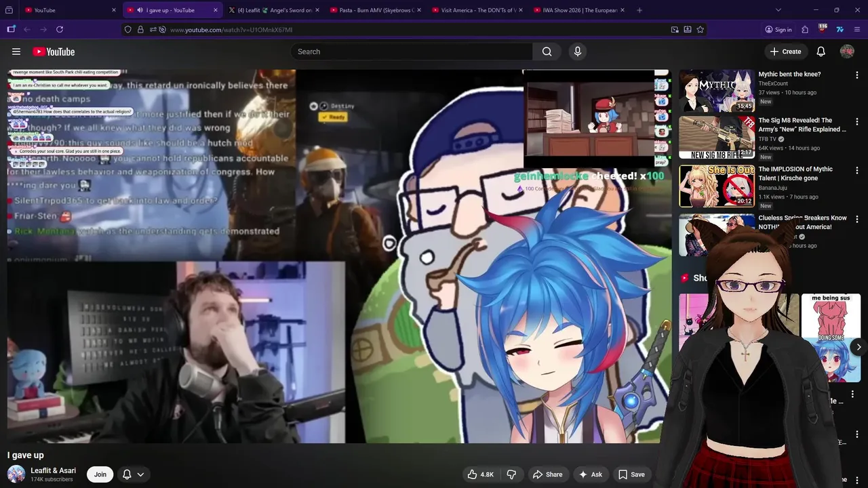Close the Pasta - Burn AMV tab
Screen dimensions: 868x488
(x=419, y=10)
